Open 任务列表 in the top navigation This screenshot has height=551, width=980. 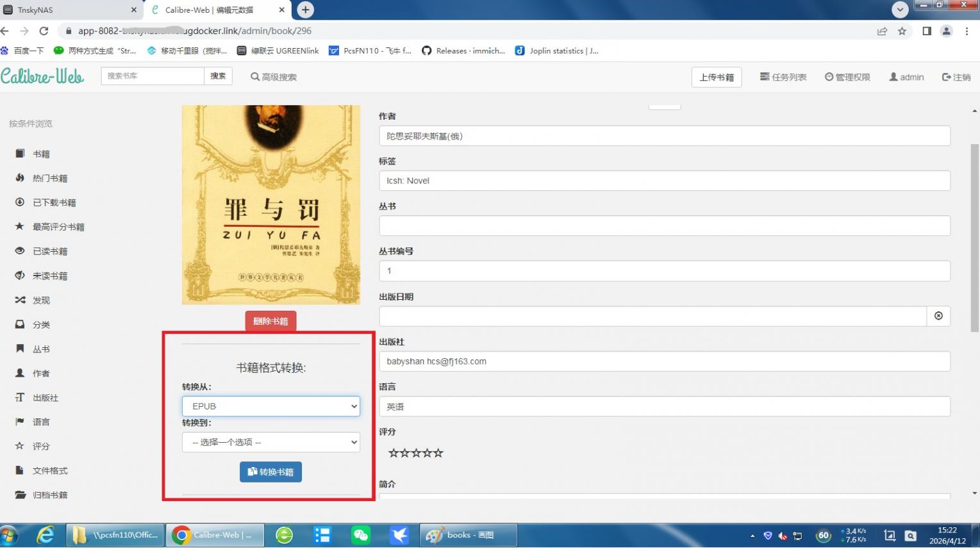pyautogui.click(x=783, y=77)
